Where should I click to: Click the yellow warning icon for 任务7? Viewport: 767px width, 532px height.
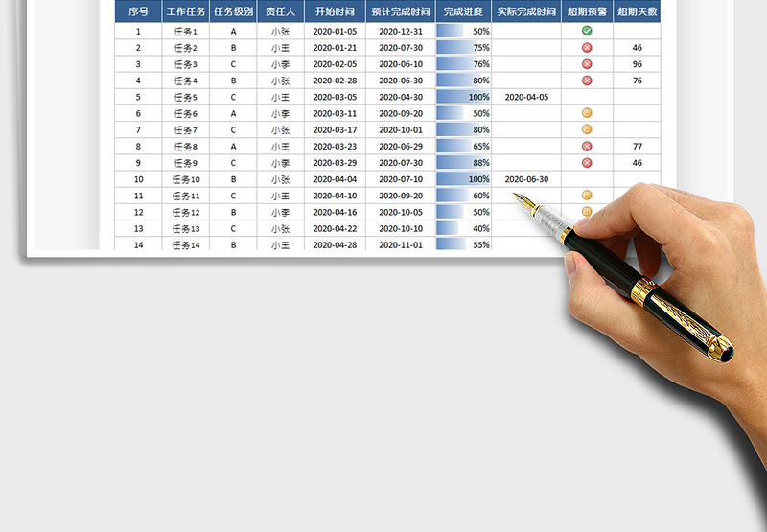pyautogui.click(x=587, y=129)
